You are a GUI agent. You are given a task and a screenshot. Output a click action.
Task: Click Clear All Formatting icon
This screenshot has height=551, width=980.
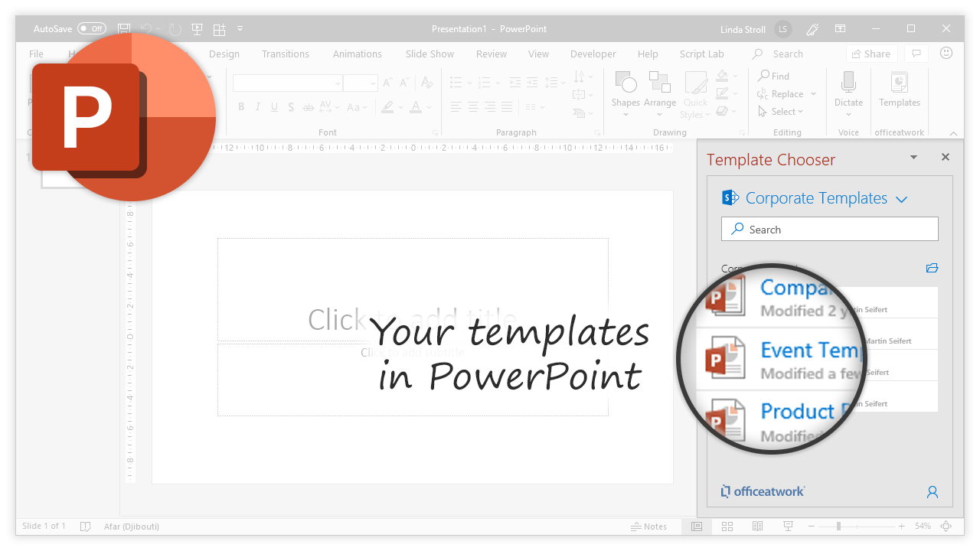click(426, 83)
